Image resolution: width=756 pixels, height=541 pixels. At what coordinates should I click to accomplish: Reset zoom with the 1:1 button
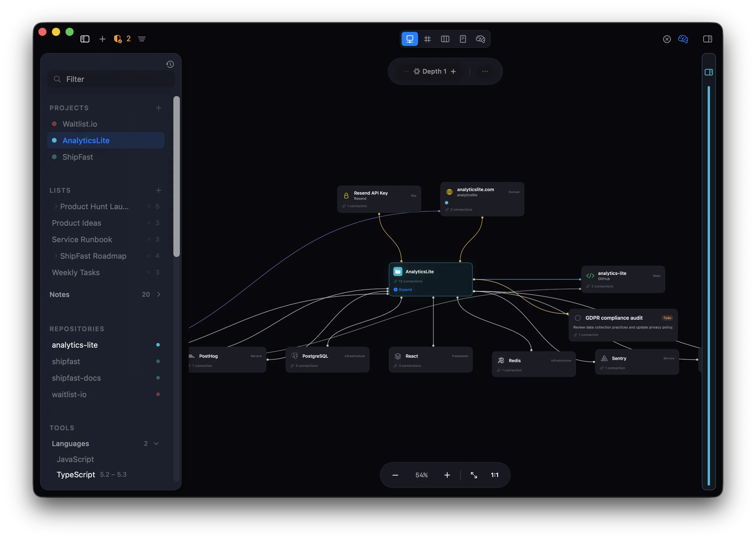click(x=495, y=475)
